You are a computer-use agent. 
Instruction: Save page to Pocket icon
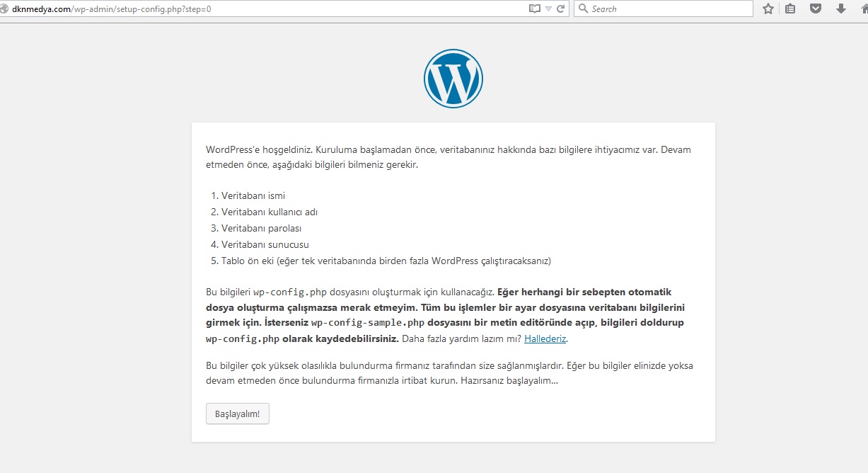[816, 8]
